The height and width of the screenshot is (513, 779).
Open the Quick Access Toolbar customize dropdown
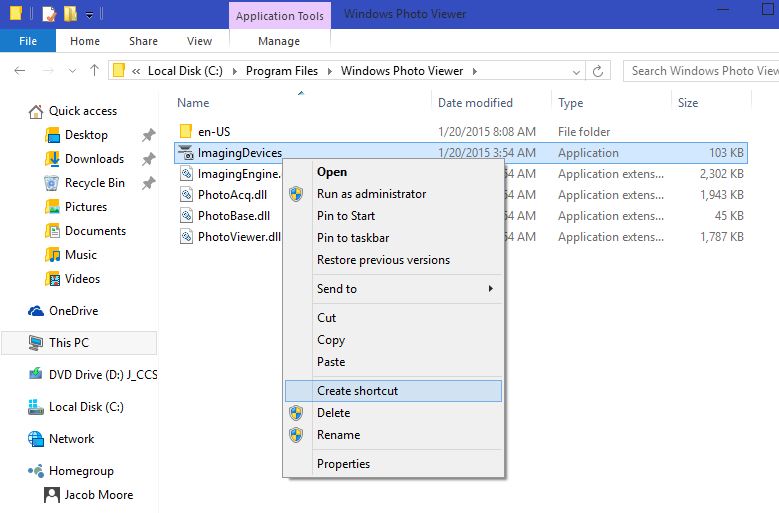[x=90, y=15]
